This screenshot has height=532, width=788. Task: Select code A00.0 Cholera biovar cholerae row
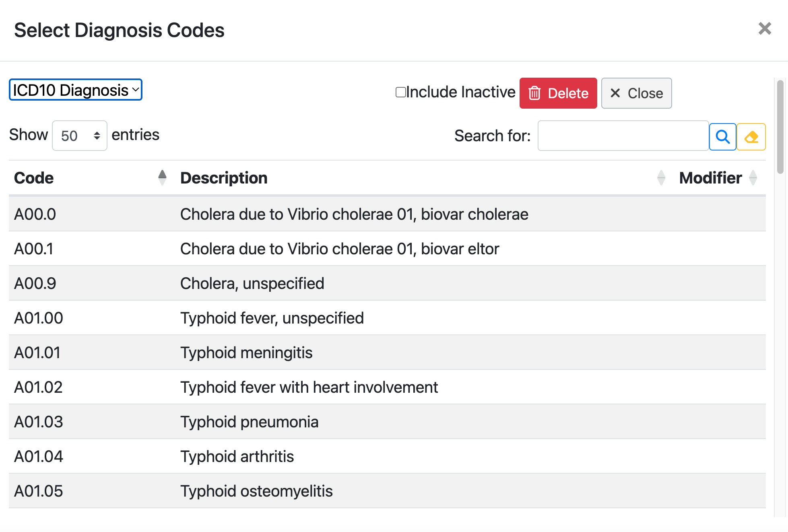tap(354, 214)
